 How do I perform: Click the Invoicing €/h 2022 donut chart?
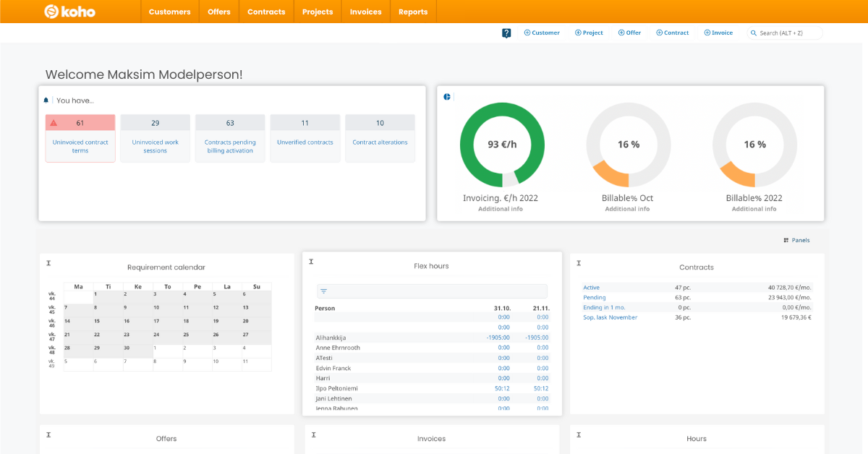tap(502, 145)
